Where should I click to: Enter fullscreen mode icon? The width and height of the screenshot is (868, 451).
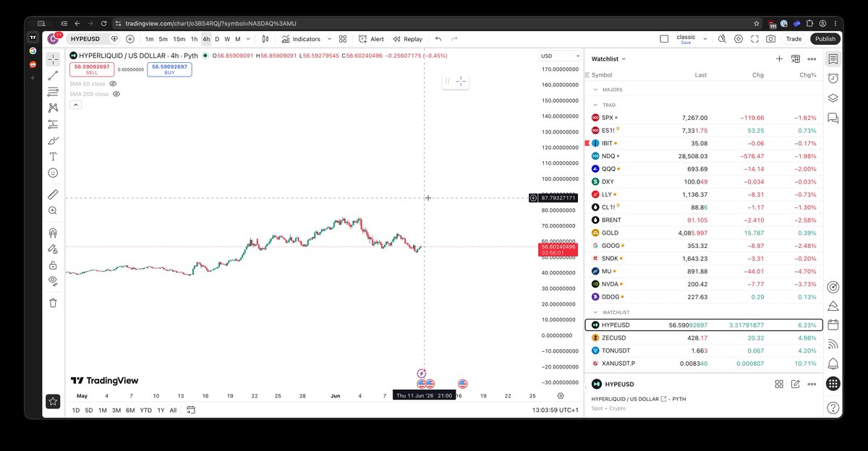(x=755, y=39)
